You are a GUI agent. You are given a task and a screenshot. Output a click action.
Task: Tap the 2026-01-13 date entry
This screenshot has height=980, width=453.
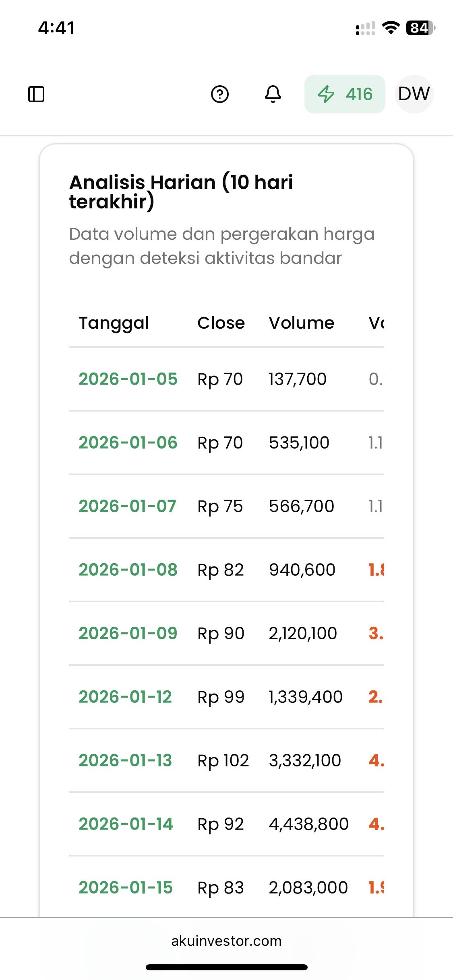125,760
